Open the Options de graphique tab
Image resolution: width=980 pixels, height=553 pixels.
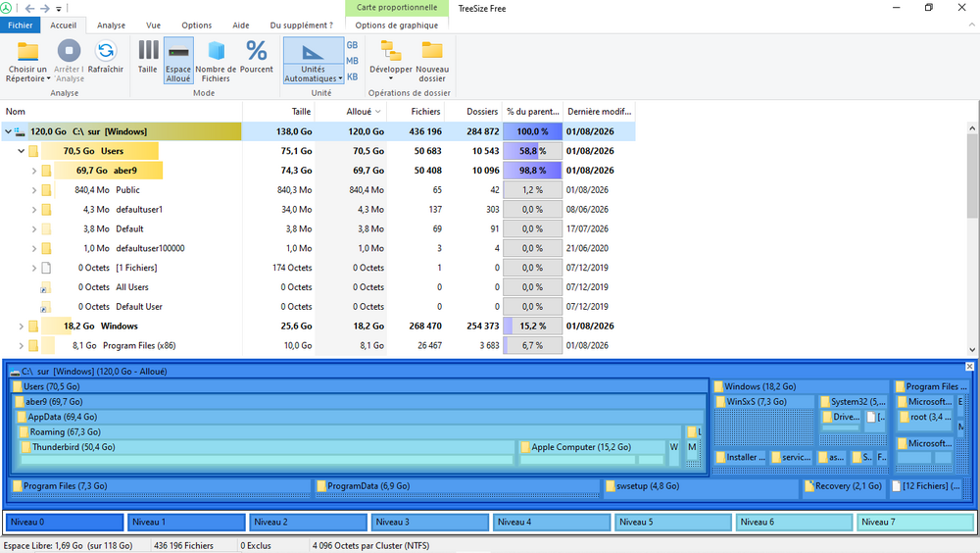point(396,25)
